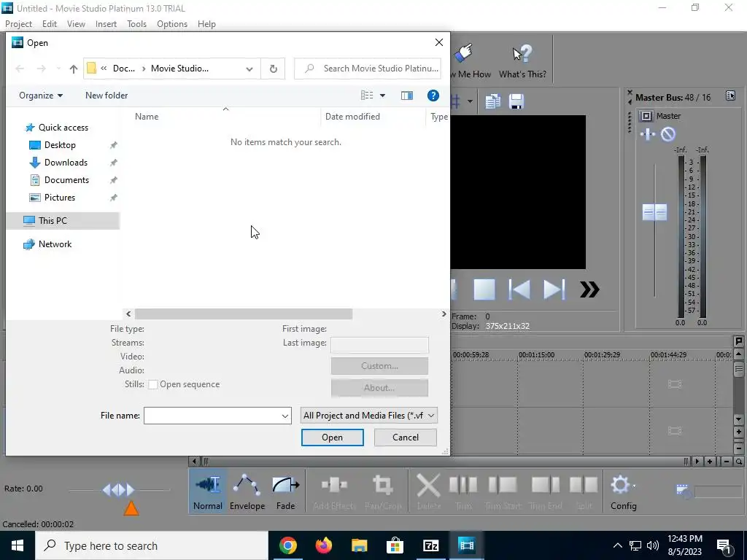Sort files by Date modified column
This screenshot has width=747, height=560.
click(352, 116)
